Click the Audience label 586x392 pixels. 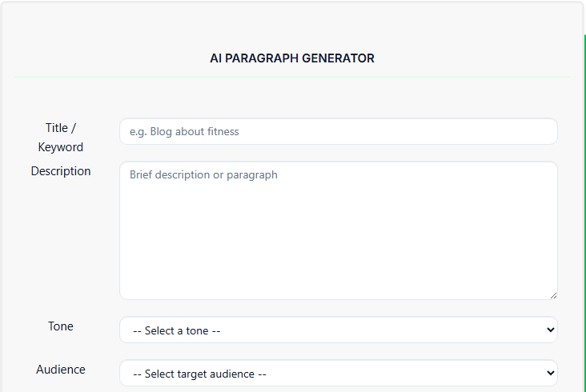pos(61,370)
